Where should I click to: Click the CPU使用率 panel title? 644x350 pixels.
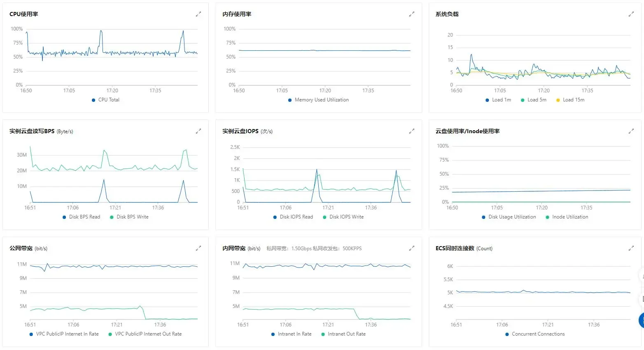(24, 14)
